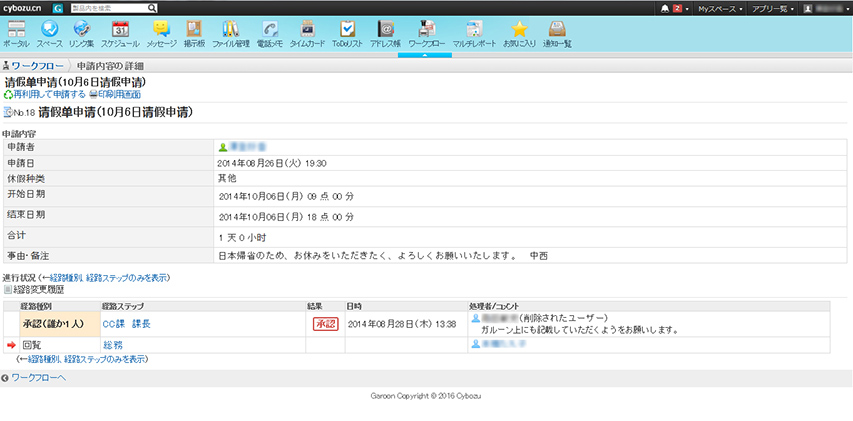The height and width of the screenshot is (421, 853).
Task: Open the 印刷用画面 print view link
Action: [120, 95]
